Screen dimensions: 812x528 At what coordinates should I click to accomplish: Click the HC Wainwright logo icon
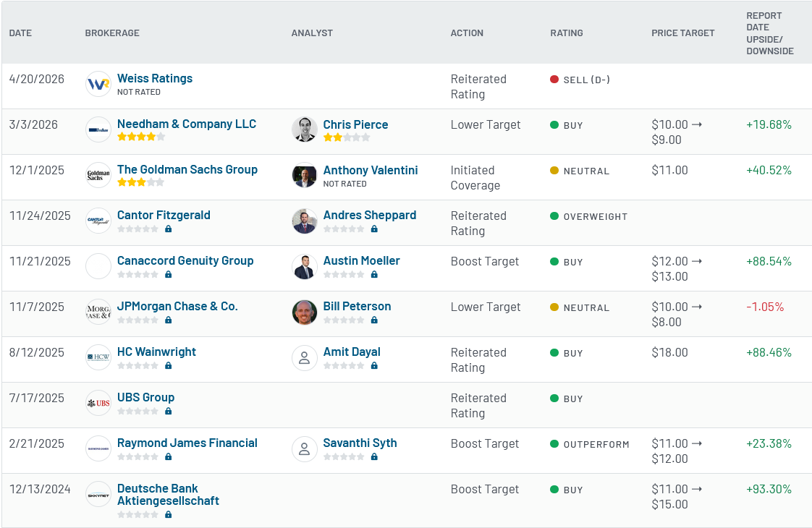click(98, 357)
